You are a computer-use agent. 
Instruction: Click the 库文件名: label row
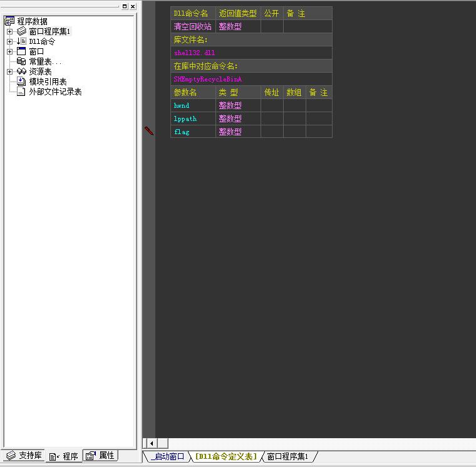coord(251,39)
